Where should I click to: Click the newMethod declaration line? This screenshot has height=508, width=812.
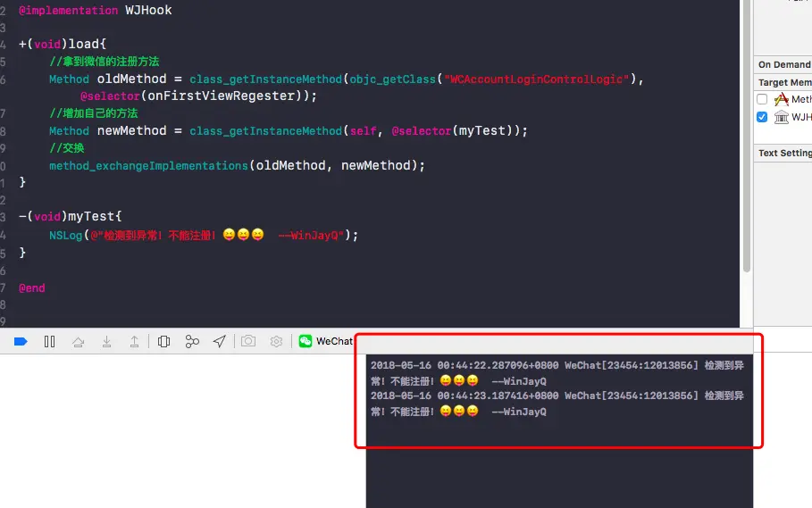point(289,131)
